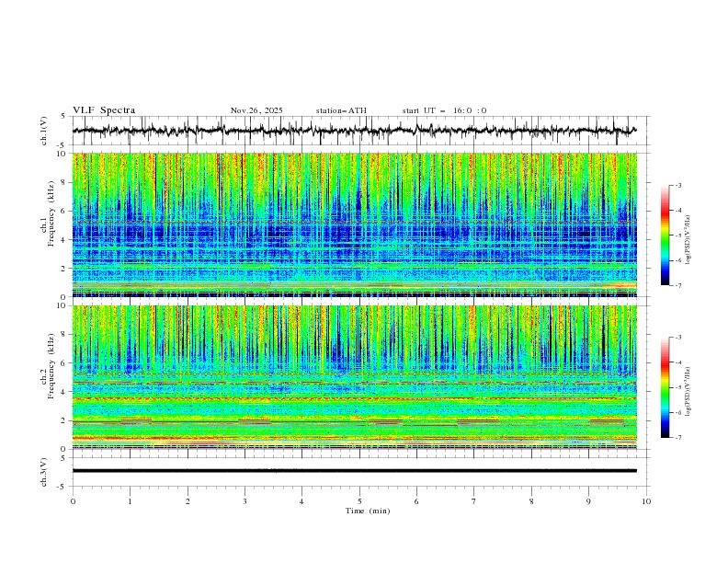Click time axis tick "4" minutes
Screen dimensions: 728x563
pyautogui.click(x=301, y=501)
